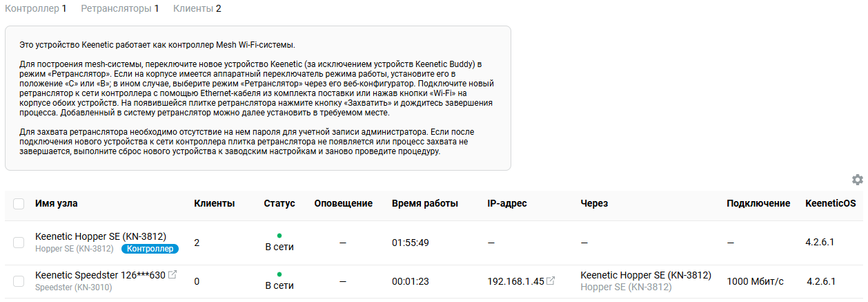Click the Контроллер badge label

(150, 249)
